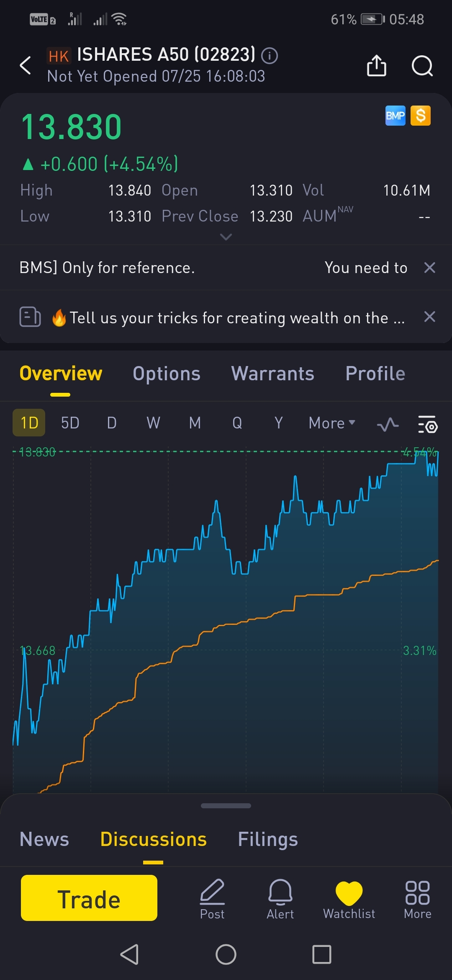Image resolution: width=452 pixels, height=980 pixels.
Task: Open the News tab
Action: 44,839
